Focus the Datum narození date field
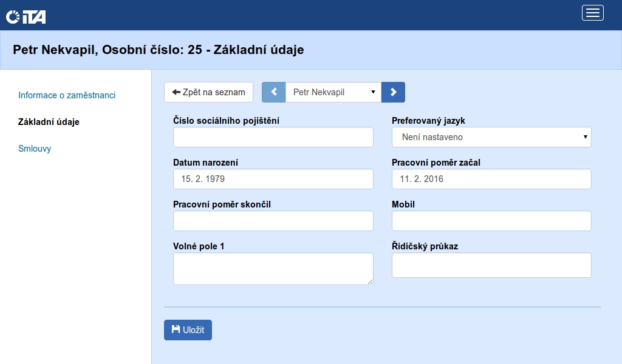The image size is (622, 364). point(273,179)
